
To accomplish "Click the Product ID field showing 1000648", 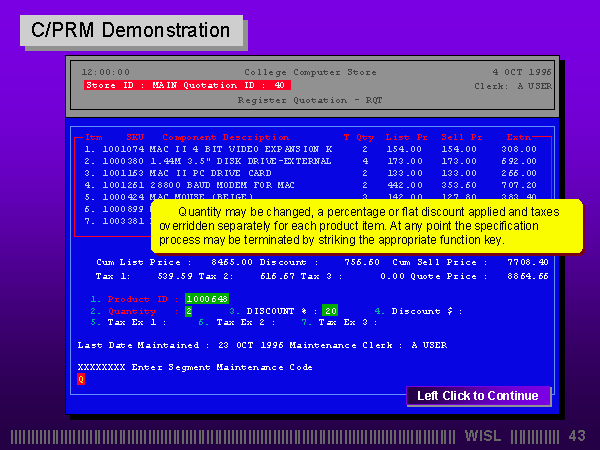I will (x=207, y=298).
